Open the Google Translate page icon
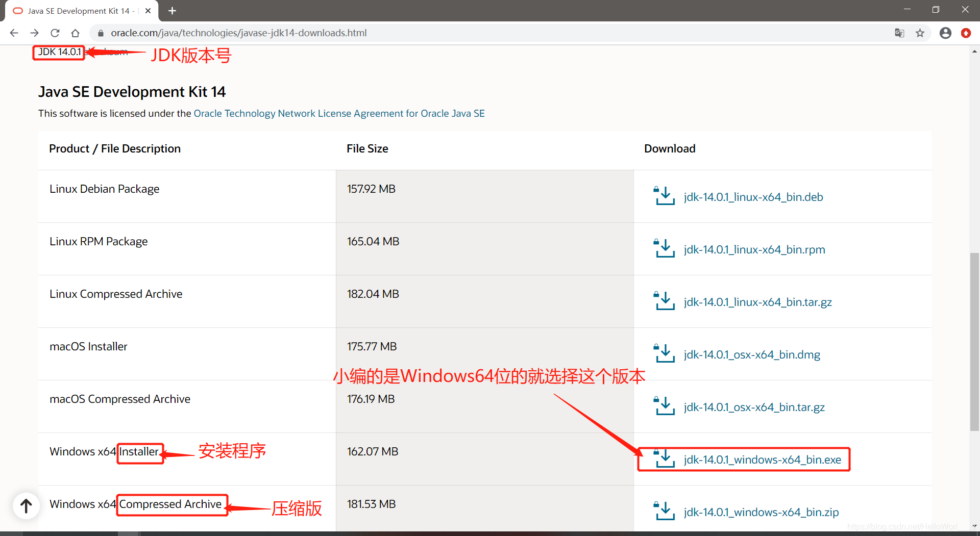This screenshot has height=536, width=980. point(899,33)
